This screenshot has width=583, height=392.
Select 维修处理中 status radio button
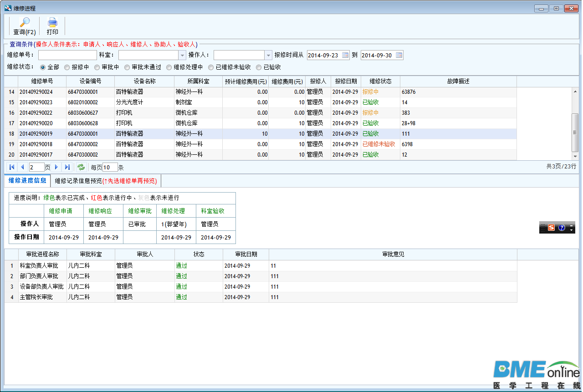[169, 67]
